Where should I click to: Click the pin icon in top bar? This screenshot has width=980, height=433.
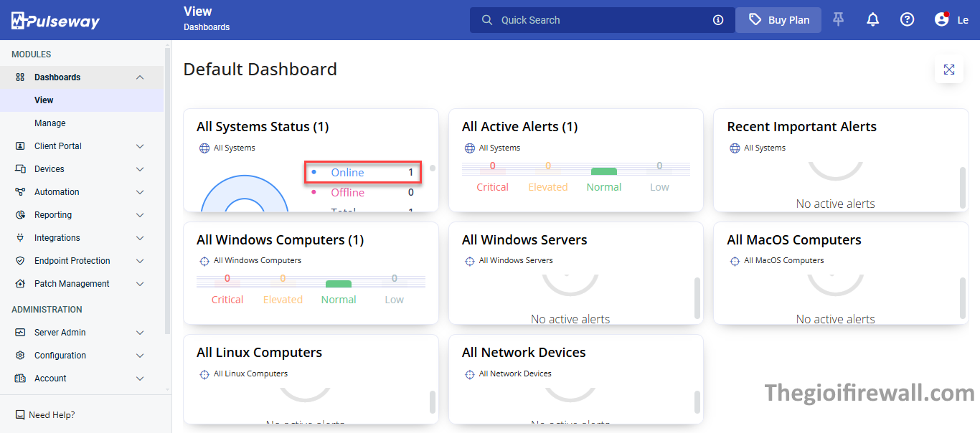click(x=838, y=20)
